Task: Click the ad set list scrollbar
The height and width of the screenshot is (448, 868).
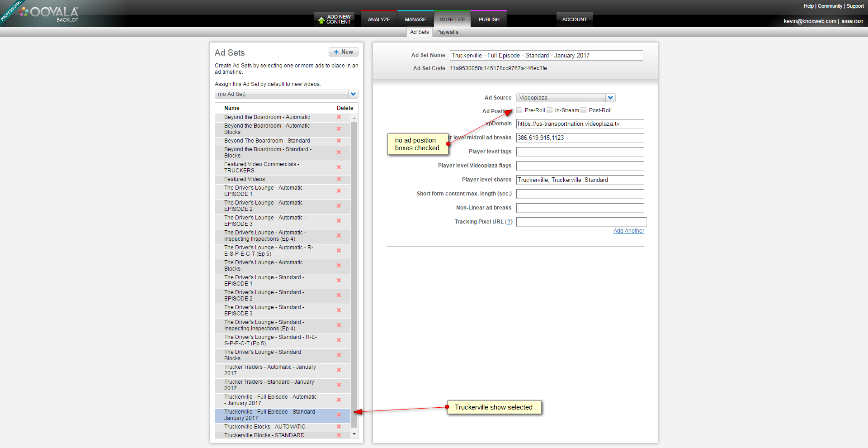Action: 354,274
